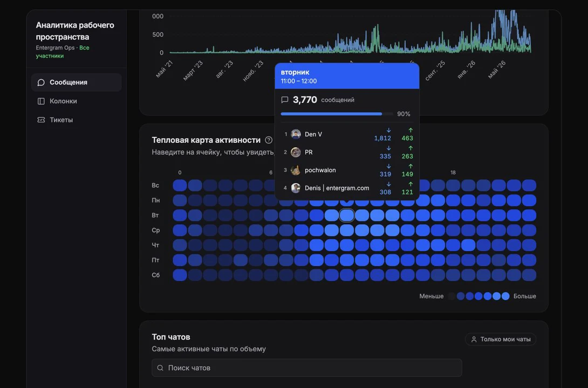Click pochwalon avatar in tooltip list
Viewport: 588px width, 388px height.
296,170
